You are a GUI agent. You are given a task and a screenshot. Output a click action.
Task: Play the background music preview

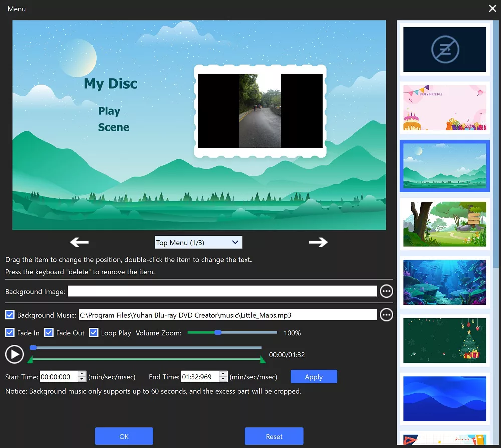[x=14, y=355]
